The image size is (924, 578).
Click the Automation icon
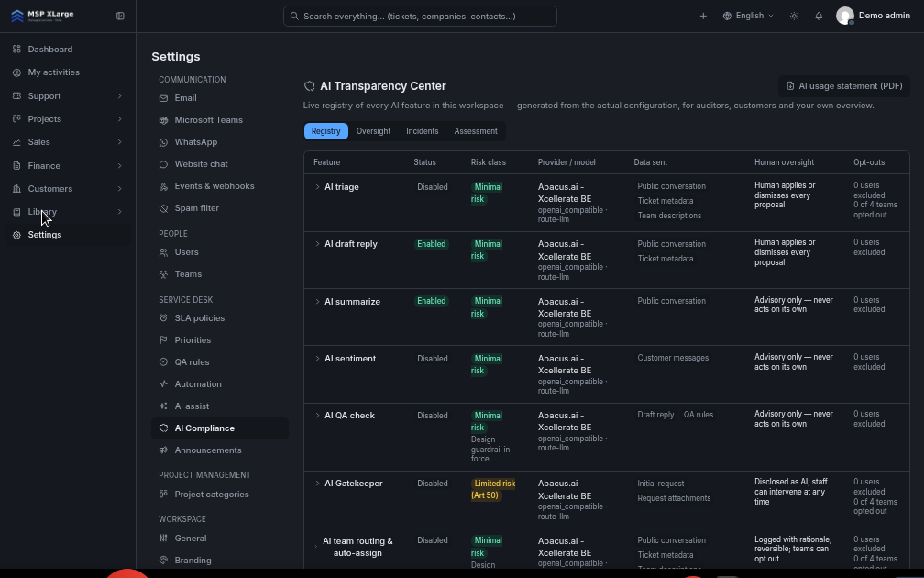coord(163,383)
